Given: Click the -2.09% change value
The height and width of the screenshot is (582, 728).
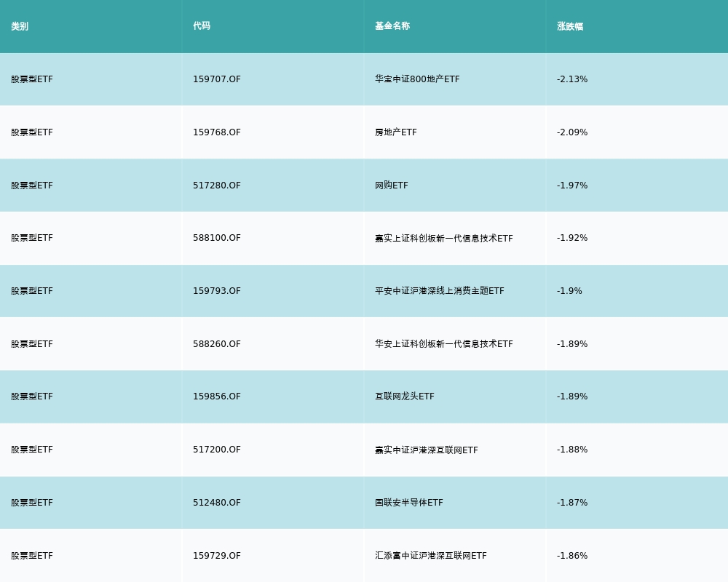Looking at the screenshot, I should (x=572, y=132).
